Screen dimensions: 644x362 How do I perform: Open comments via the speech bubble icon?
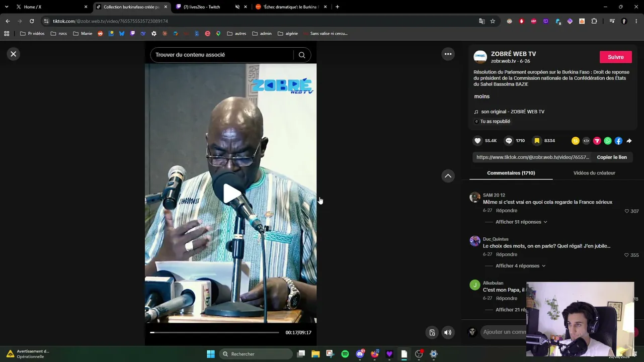pyautogui.click(x=509, y=141)
